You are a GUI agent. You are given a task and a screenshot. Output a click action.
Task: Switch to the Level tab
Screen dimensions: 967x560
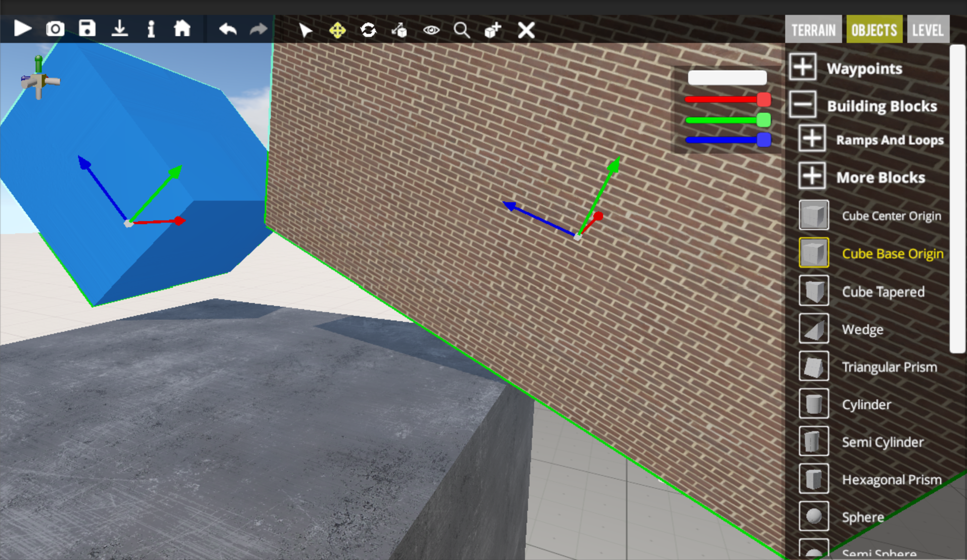(x=928, y=30)
